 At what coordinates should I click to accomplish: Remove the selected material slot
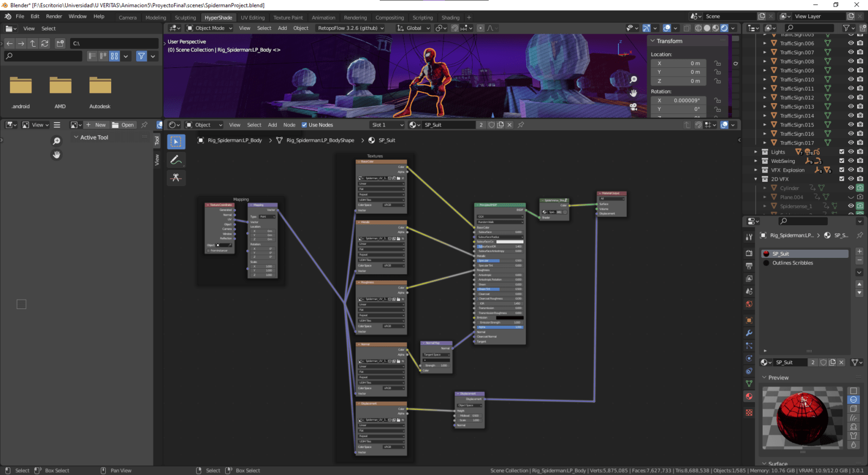coord(859,260)
